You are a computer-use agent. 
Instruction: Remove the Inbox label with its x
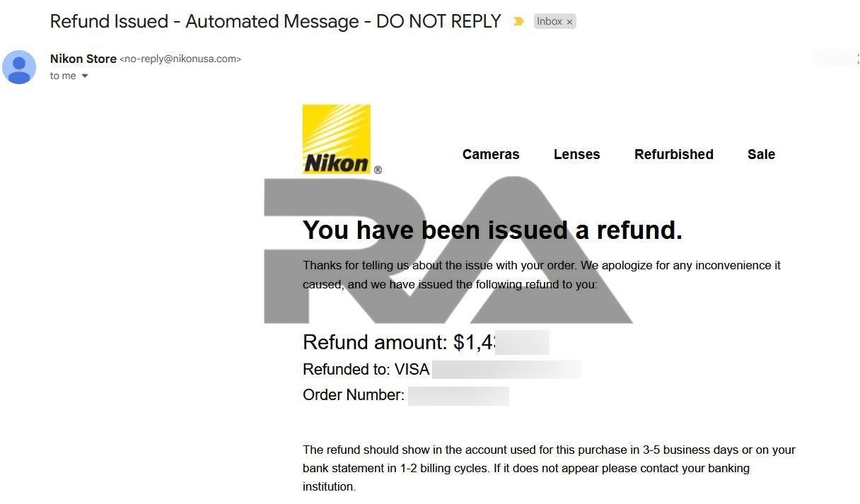coord(569,22)
